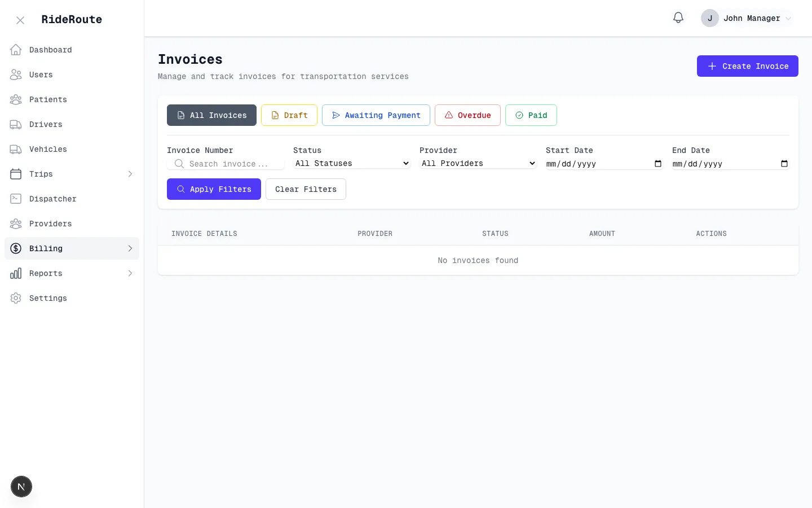Open the Status dropdown
Image resolution: width=812 pixels, height=508 pixels.
352,163
